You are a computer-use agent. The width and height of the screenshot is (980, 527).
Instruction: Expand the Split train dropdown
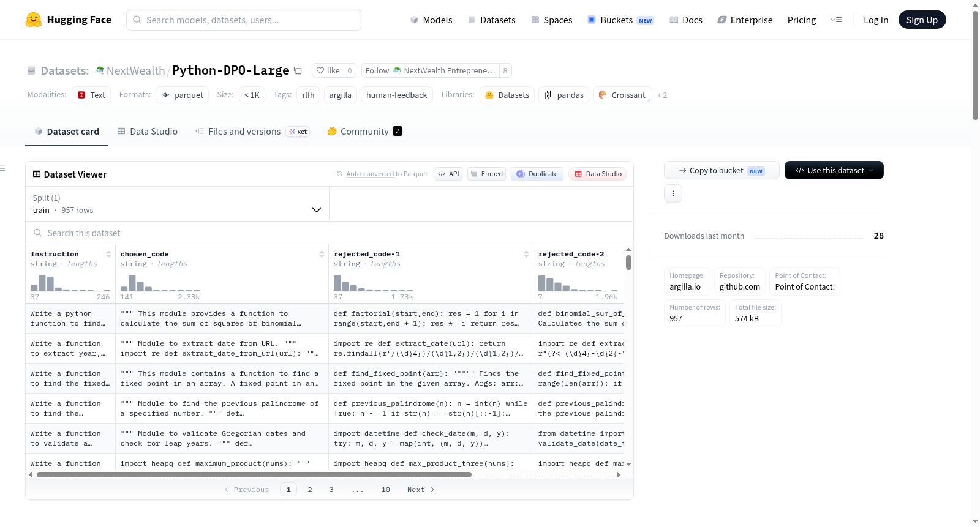click(x=177, y=204)
